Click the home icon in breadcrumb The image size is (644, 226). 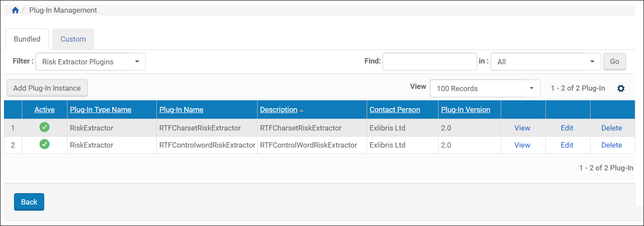click(15, 10)
